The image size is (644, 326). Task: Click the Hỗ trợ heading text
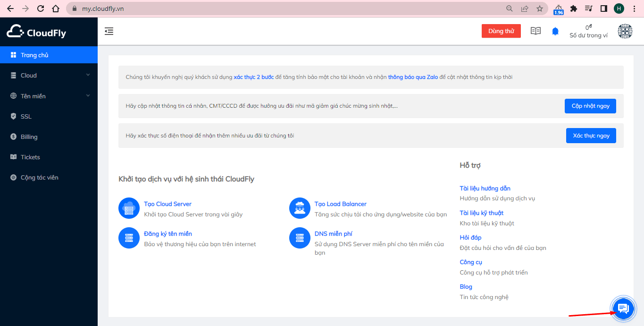tap(470, 165)
